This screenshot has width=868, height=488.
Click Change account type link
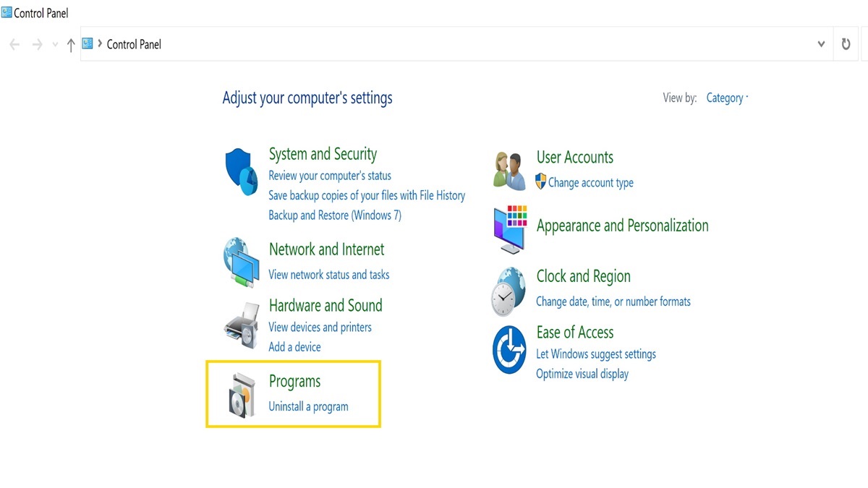tap(591, 182)
